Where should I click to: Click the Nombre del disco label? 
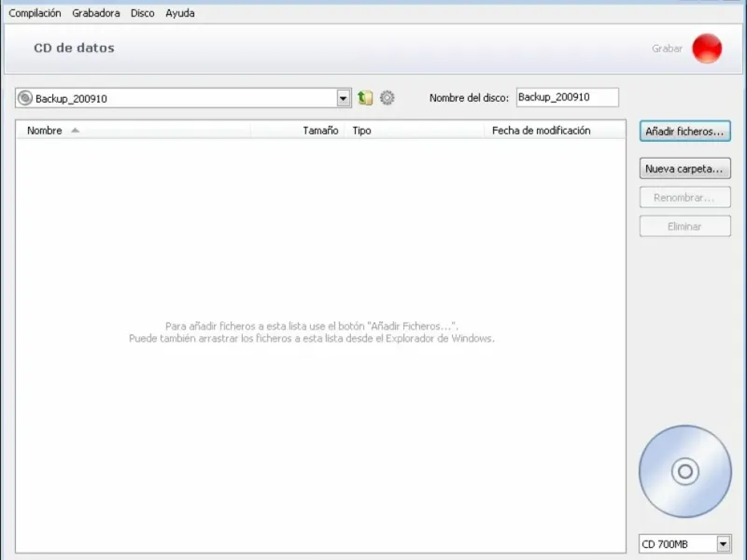pos(469,98)
